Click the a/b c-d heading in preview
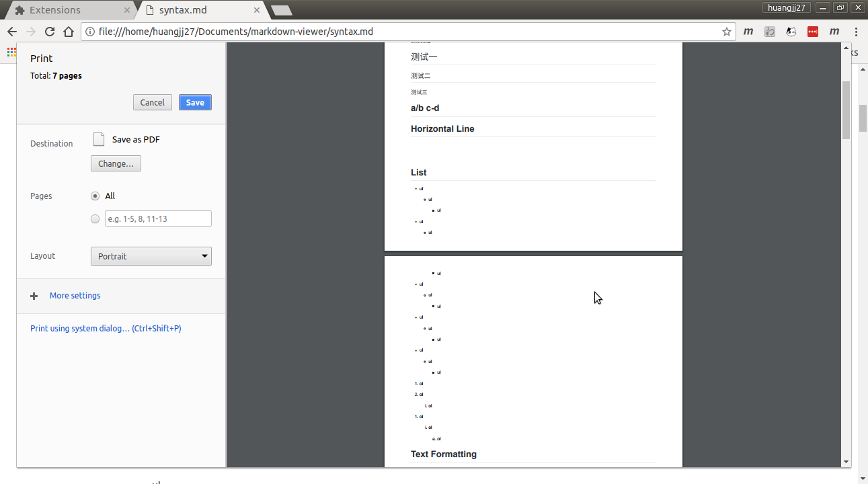The image size is (868, 484). pos(425,108)
